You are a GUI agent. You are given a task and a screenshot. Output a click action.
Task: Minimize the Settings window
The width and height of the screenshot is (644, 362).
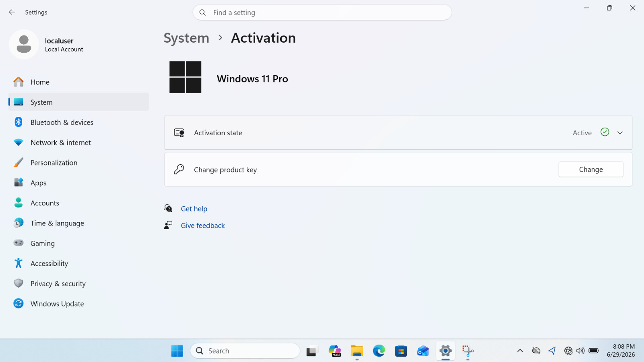(x=586, y=8)
